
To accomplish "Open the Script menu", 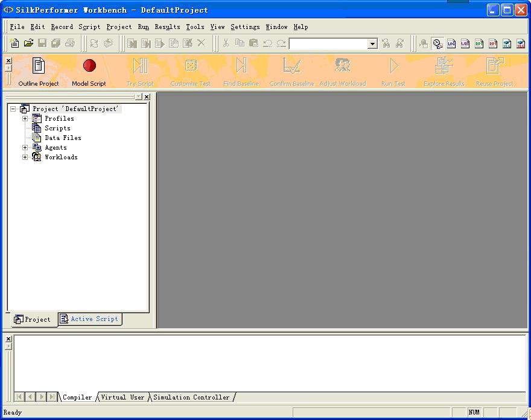I will point(89,27).
